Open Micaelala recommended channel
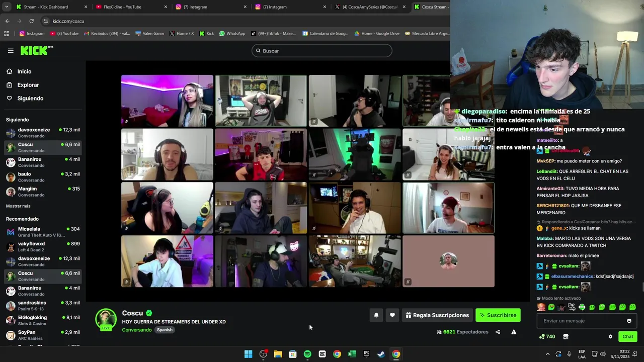This screenshot has height=362, width=644. [x=43, y=232]
